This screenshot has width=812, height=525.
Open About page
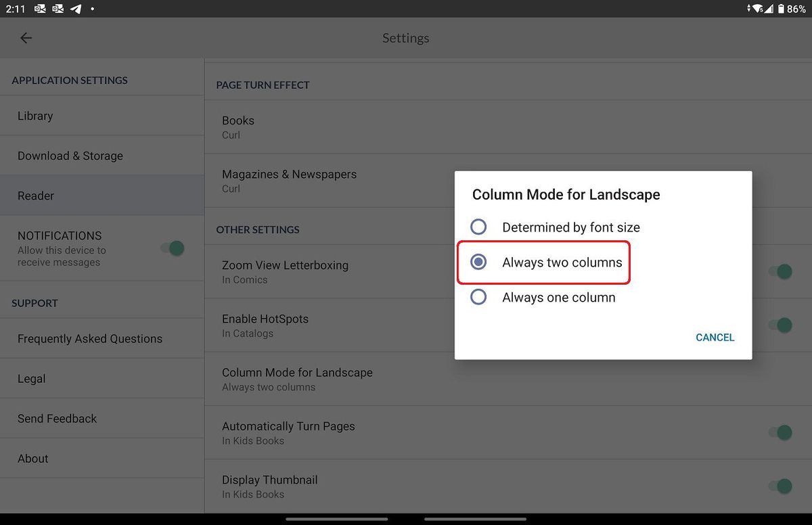tap(102, 458)
